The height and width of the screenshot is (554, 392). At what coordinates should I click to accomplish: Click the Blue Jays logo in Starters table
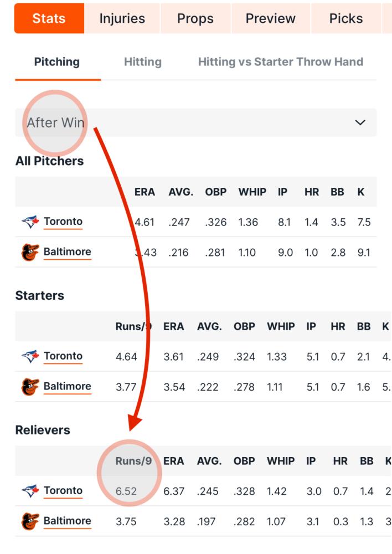pos(30,356)
